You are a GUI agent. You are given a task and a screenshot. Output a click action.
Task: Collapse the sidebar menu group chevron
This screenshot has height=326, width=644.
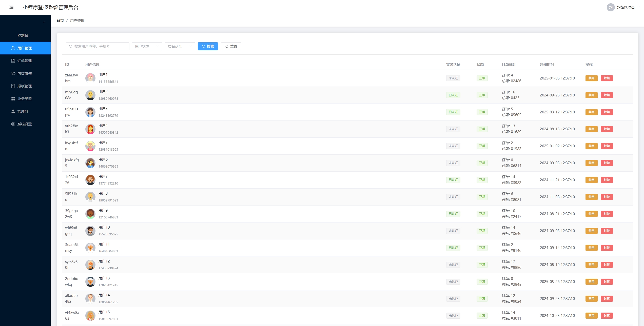pyautogui.click(x=44, y=22)
